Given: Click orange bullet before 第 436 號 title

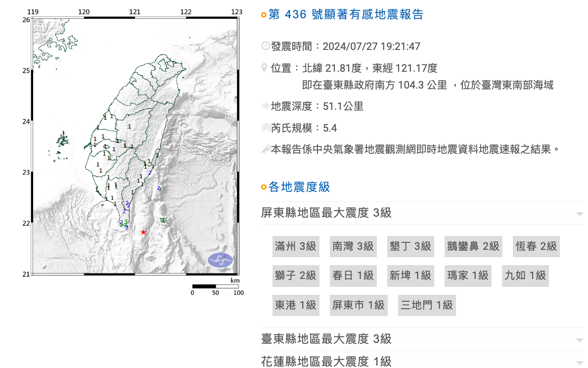Looking at the screenshot, I should coord(264,15).
